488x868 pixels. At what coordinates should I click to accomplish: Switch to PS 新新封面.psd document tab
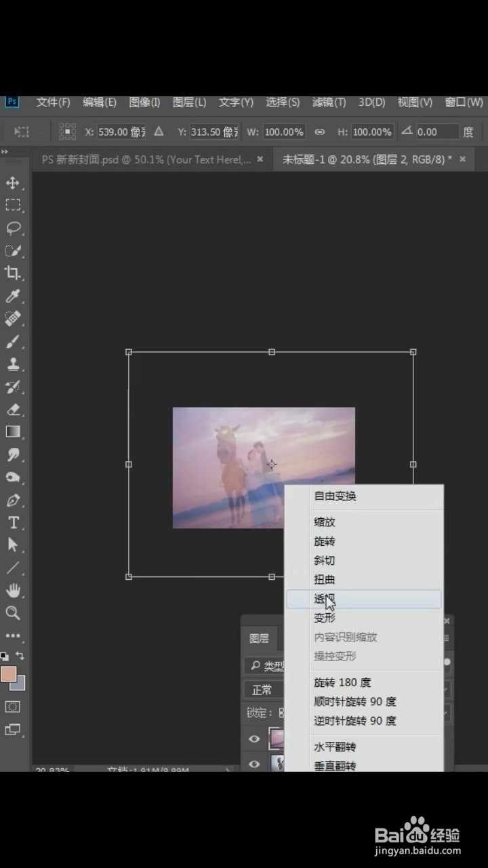tap(146, 159)
